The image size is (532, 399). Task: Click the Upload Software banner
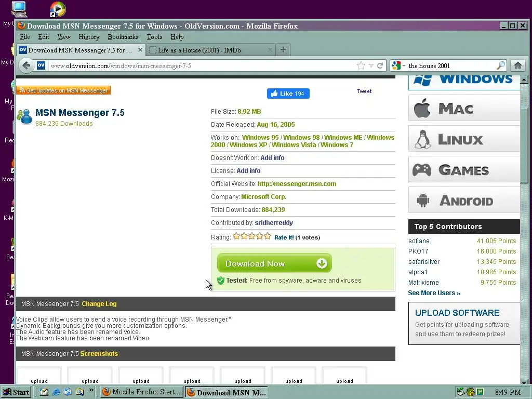click(x=464, y=323)
